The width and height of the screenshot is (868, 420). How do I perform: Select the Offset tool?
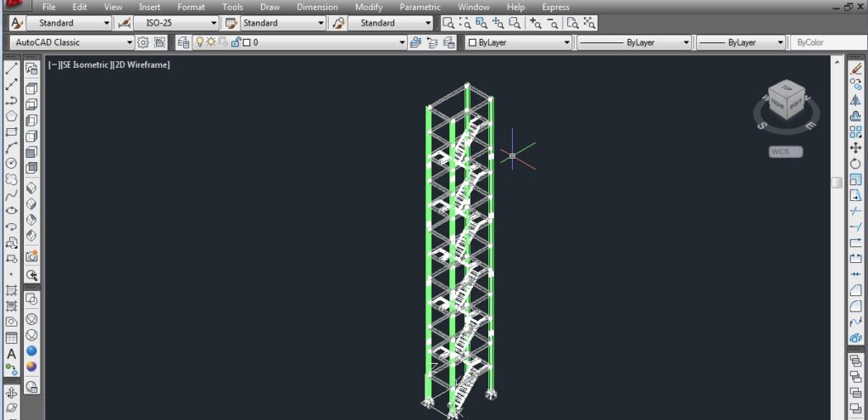[856, 116]
